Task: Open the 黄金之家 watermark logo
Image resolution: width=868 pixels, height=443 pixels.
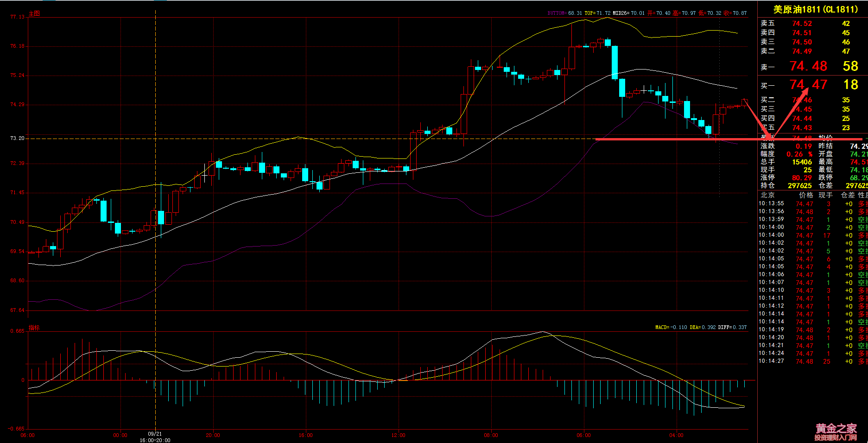Action: coord(836,431)
